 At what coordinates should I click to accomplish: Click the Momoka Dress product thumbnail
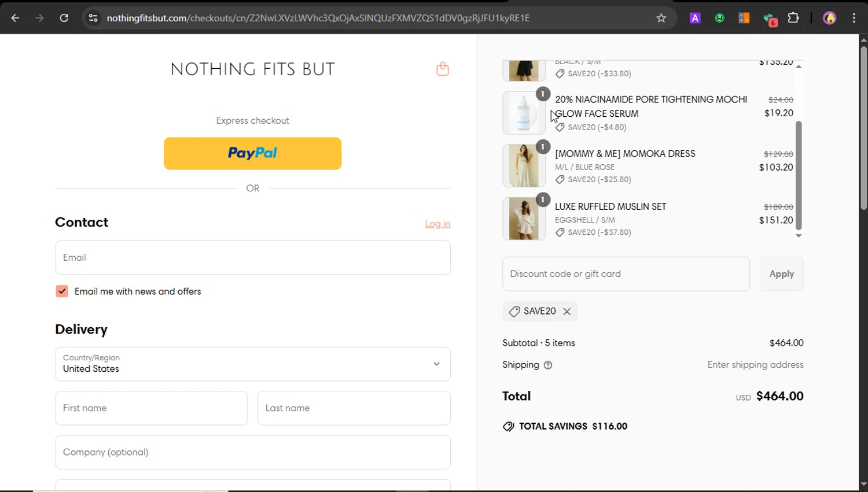point(524,166)
